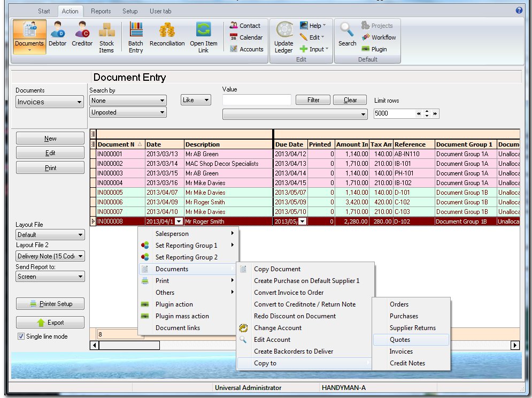Image resolution: width=532 pixels, height=398 pixels.
Task: Open the Debtor module icon
Action: point(57,35)
